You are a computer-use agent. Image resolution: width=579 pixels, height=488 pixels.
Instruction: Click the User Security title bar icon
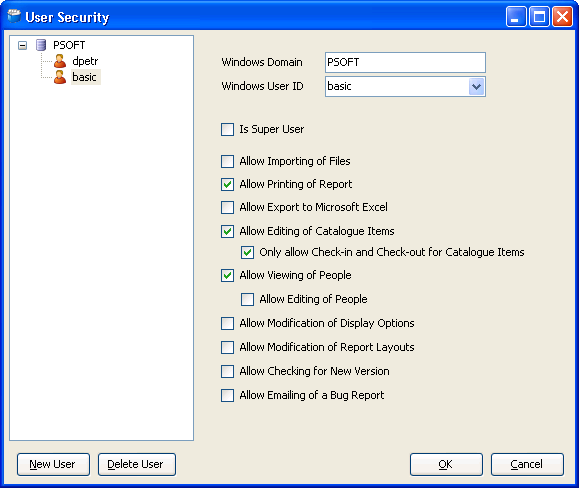[x=14, y=16]
